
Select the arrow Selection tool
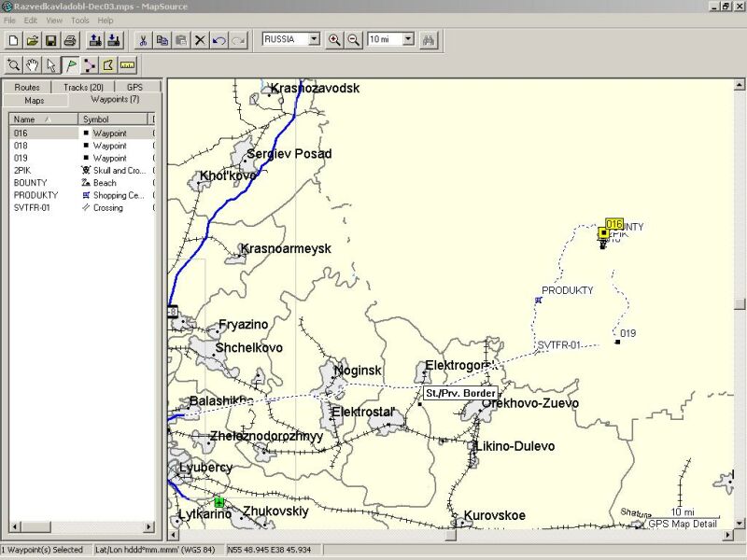coord(51,65)
